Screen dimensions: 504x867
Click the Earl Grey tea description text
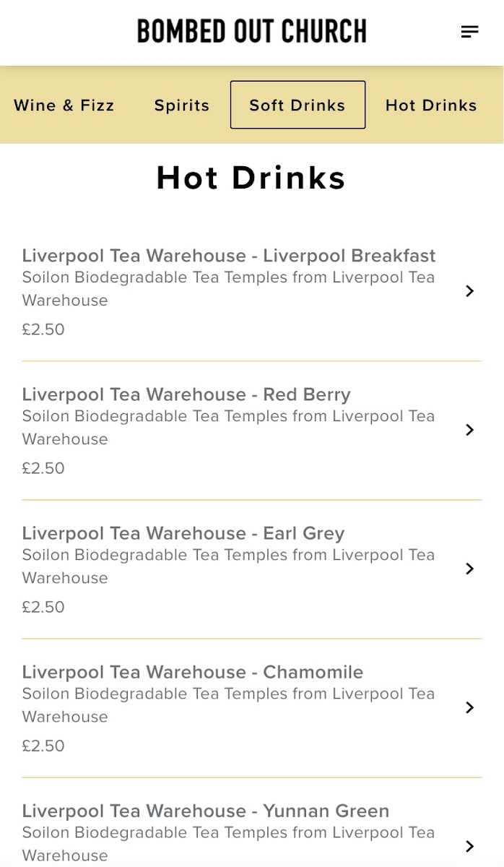pyautogui.click(x=228, y=566)
